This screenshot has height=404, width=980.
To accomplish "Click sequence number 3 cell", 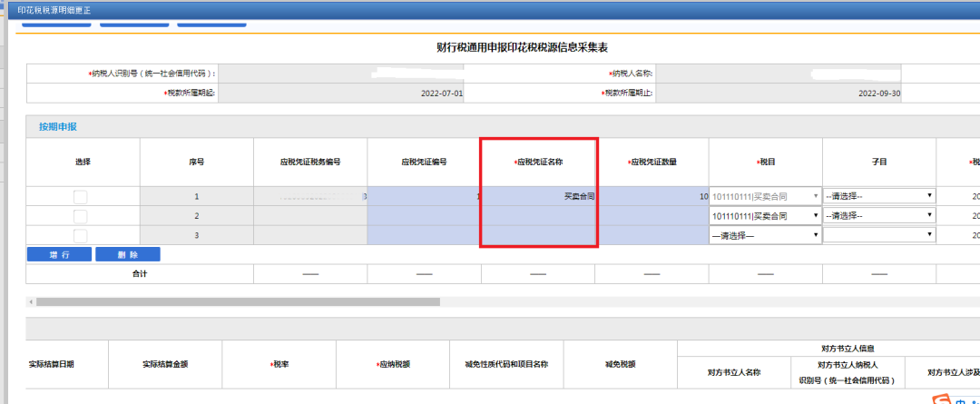I will [196, 236].
